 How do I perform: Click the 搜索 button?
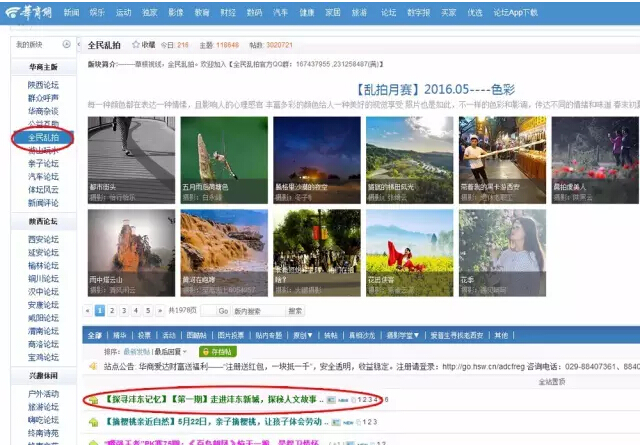[x=295, y=311]
